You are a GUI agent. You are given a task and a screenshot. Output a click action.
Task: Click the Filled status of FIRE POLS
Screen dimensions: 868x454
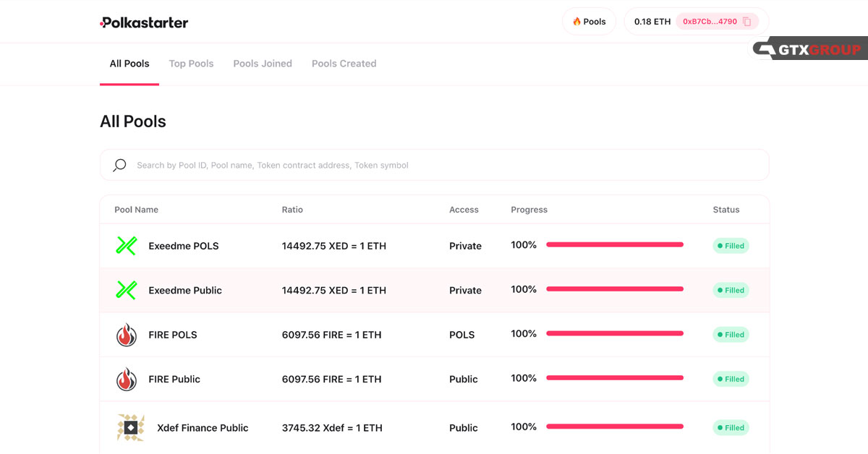[x=731, y=335]
